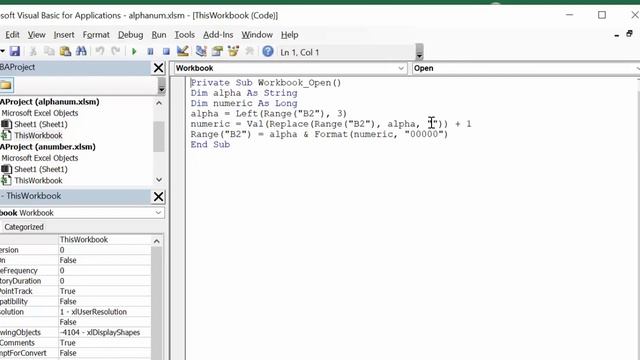Screen dimensions: 640x360
Task: Minimize the inner code window
Action: click(x=616, y=36)
